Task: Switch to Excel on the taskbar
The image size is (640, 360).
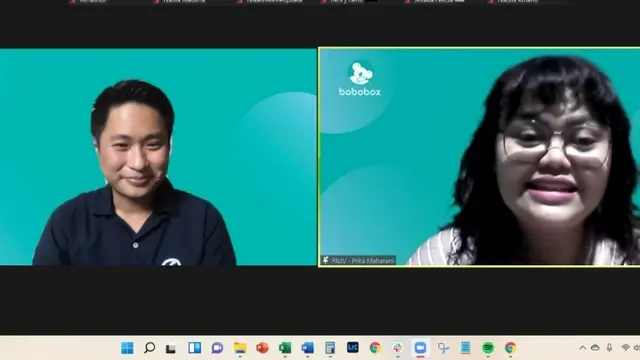Action: (x=285, y=348)
